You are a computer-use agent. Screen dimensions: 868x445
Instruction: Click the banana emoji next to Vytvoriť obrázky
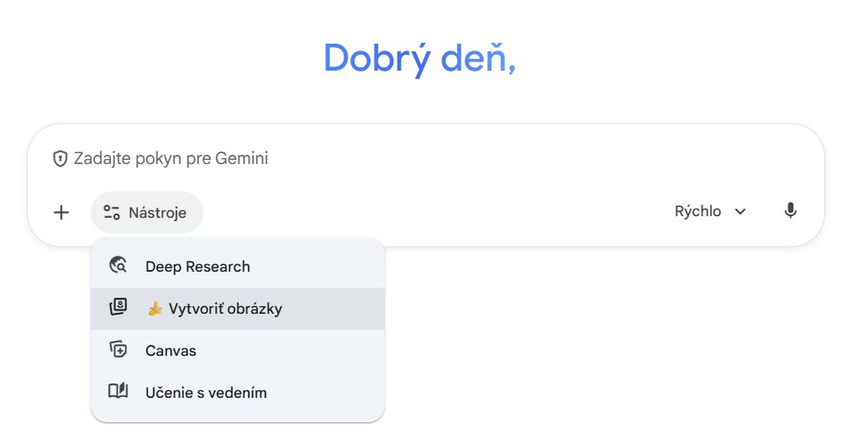(155, 309)
